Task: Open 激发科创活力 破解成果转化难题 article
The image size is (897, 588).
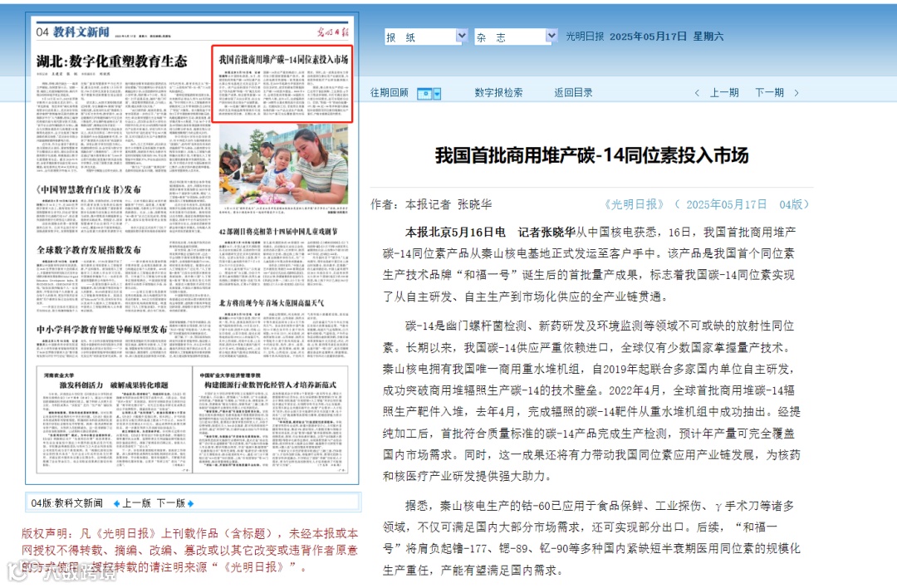Action: (x=114, y=385)
